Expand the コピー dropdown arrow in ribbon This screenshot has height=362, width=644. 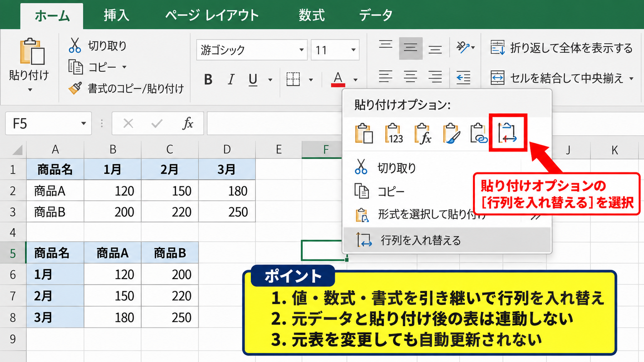[x=124, y=67]
